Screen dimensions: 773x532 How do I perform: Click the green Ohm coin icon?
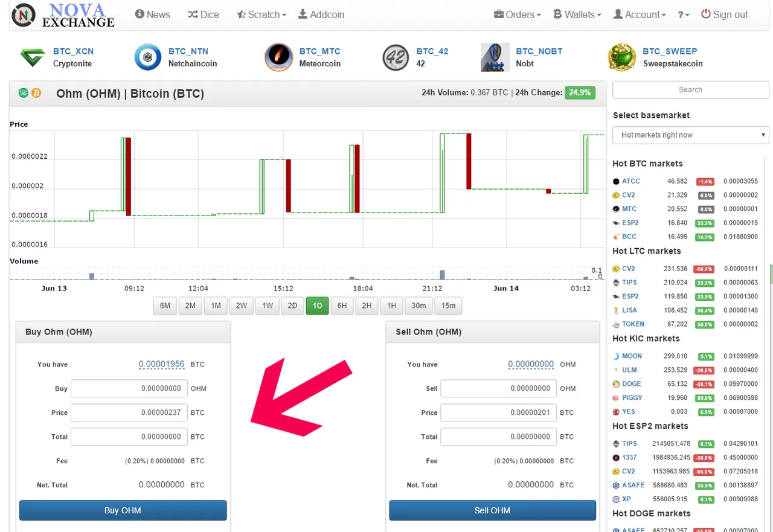tap(24, 93)
